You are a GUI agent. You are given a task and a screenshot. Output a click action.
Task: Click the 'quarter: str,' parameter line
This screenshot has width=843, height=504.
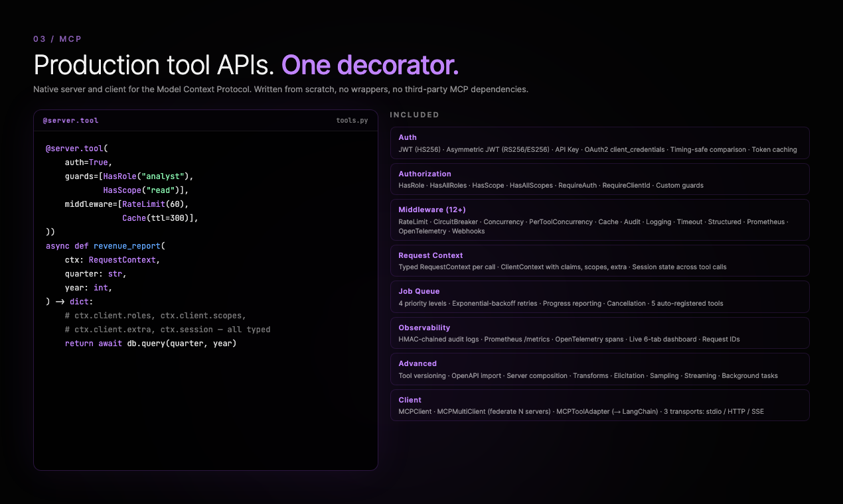coord(96,274)
